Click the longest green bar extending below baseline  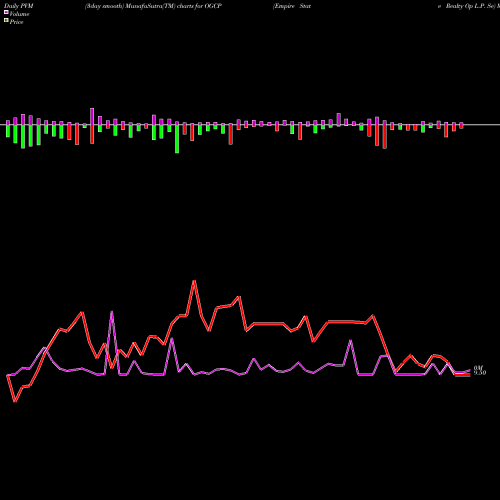(177, 139)
